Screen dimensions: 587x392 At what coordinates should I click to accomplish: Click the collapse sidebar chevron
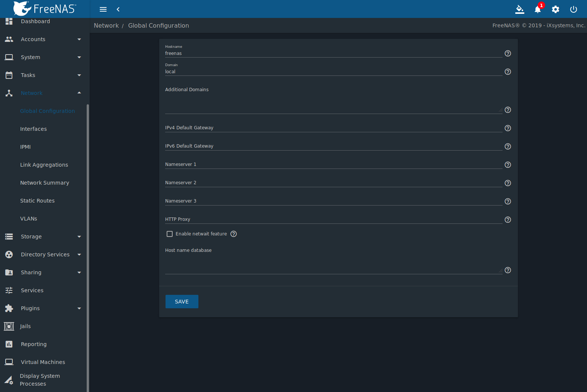[x=118, y=9]
